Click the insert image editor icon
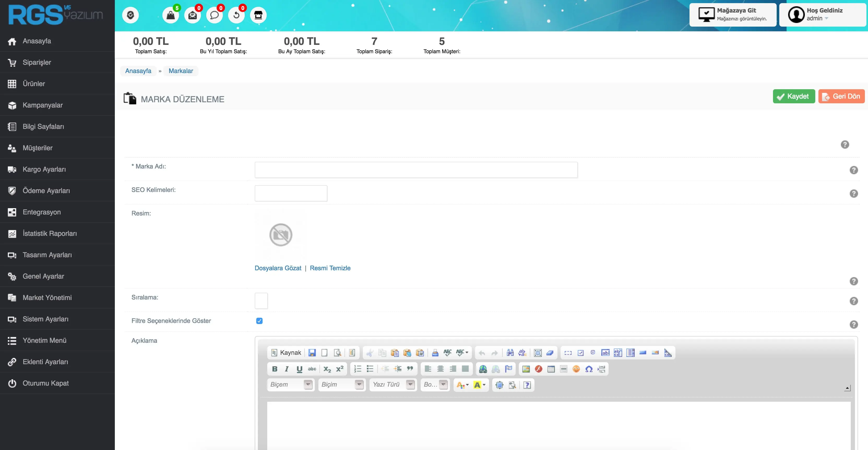Screen dimensions: 868x450 coord(526,369)
